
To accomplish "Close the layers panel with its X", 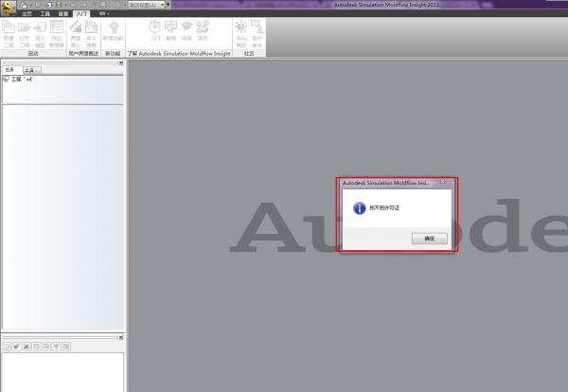I will pyautogui.click(x=121, y=337).
